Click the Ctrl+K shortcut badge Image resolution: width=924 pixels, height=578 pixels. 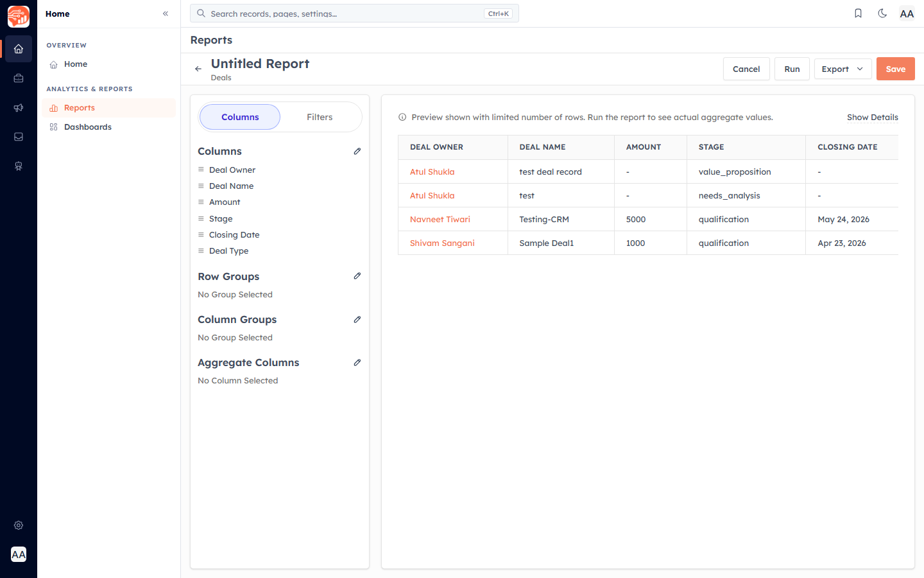coord(498,13)
